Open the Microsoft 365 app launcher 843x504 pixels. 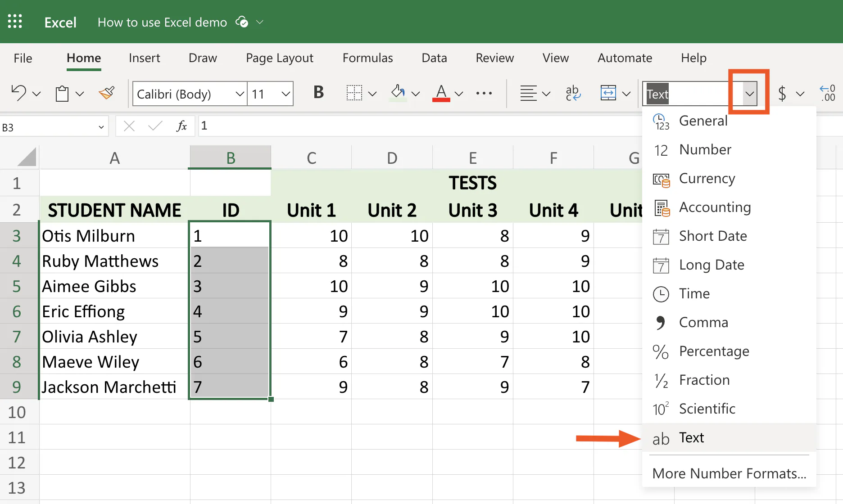[x=15, y=21]
